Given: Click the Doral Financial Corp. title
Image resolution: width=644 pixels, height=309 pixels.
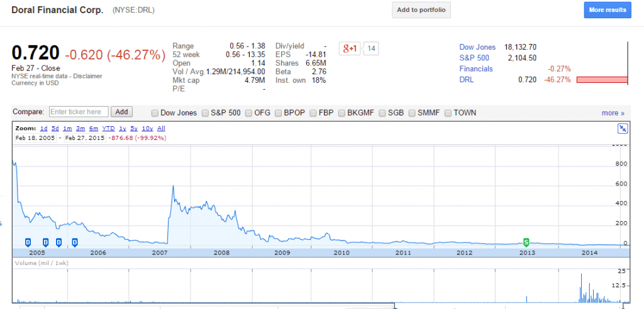Looking at the screenshot, I should point(57,10).
